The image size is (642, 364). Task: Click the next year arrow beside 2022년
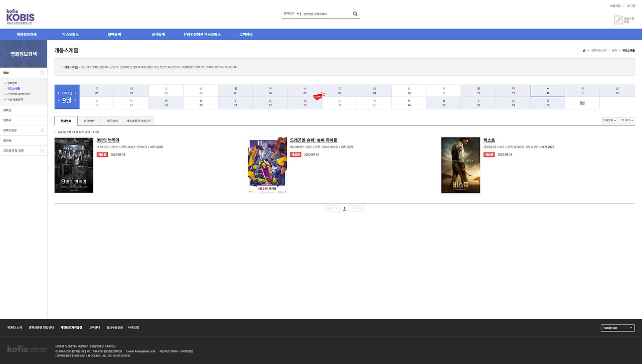tap(76, 93)
